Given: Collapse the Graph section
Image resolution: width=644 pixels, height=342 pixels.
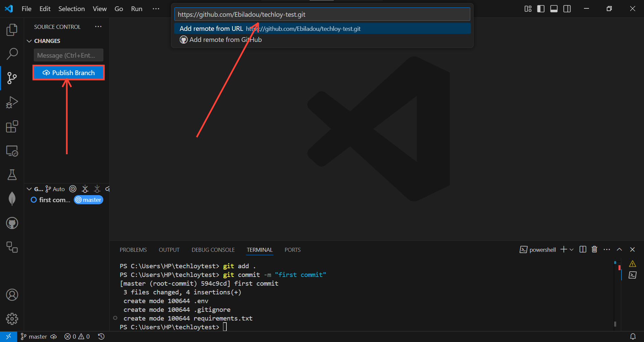Looking at the screenshot, I should [29, 189].
